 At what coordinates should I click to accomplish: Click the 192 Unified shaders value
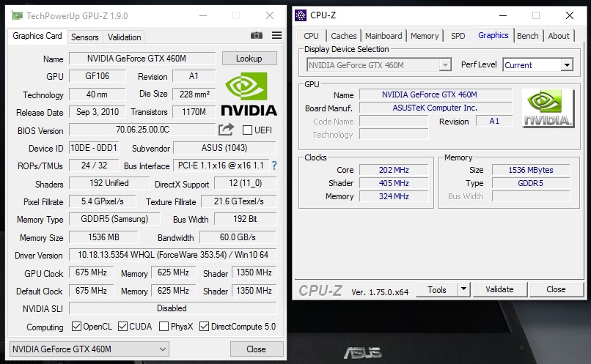pyautogui.click(x=109, y=183)
